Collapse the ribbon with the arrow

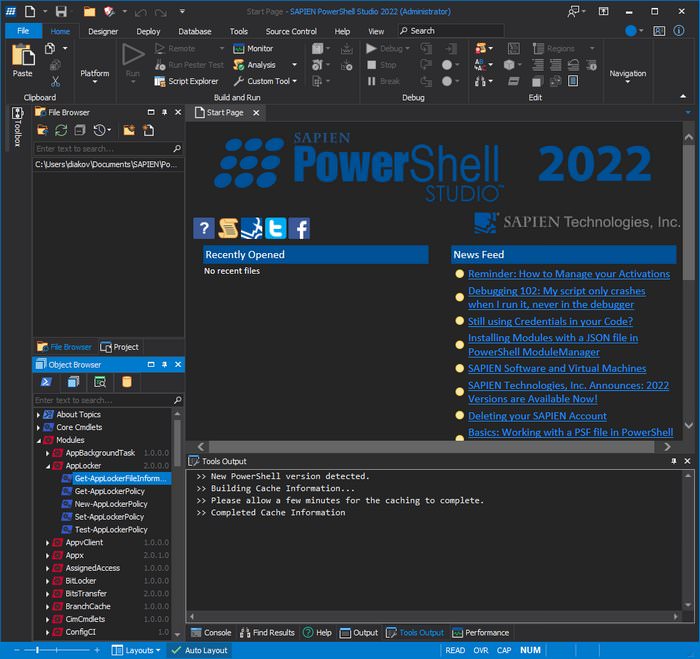[683, 96]
